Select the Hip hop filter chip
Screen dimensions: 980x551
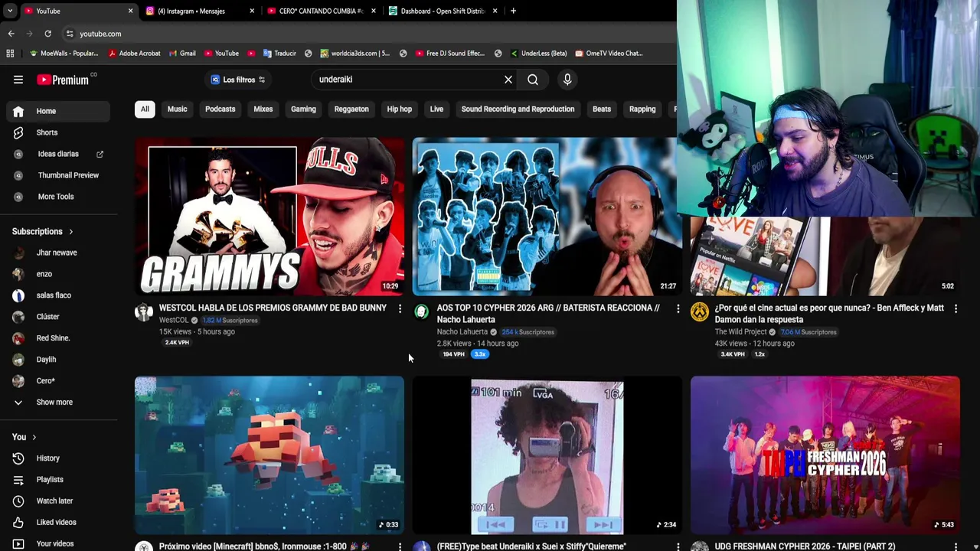(399, 109)
